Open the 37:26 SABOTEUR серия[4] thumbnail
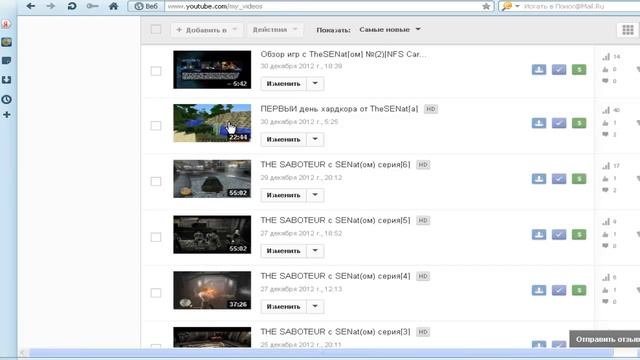The height and width of the screenshot is (360, 640). (x=212, y=290)
